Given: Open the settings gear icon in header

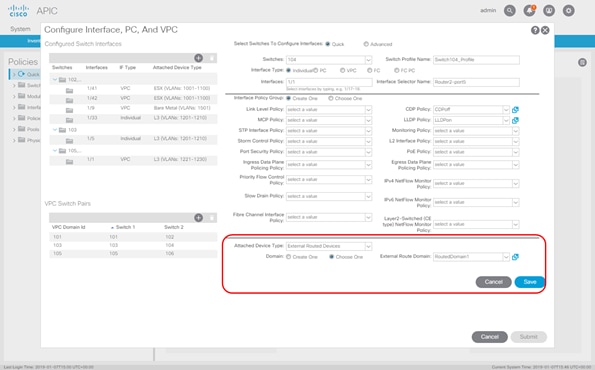Looking at the screenshot, I should click(x=568, y=11).
